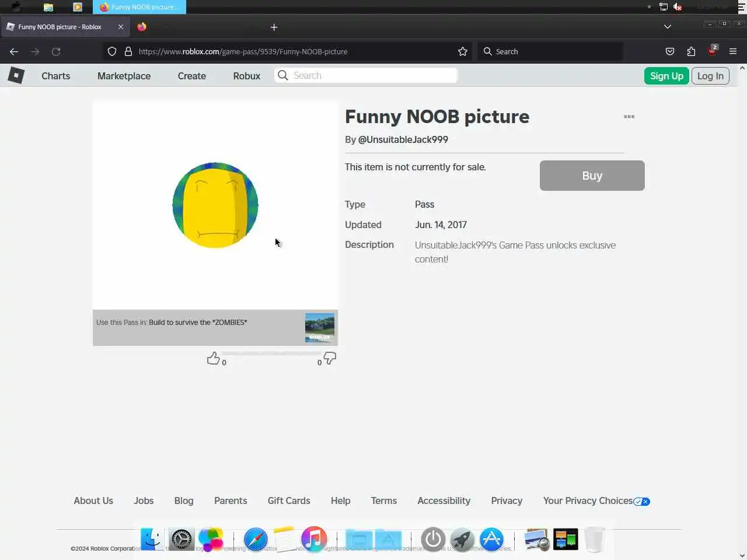The image size is (747, 560).
Task: Open Mission Control in the dock
Action: pyautogui.click(x=566, y=540)
